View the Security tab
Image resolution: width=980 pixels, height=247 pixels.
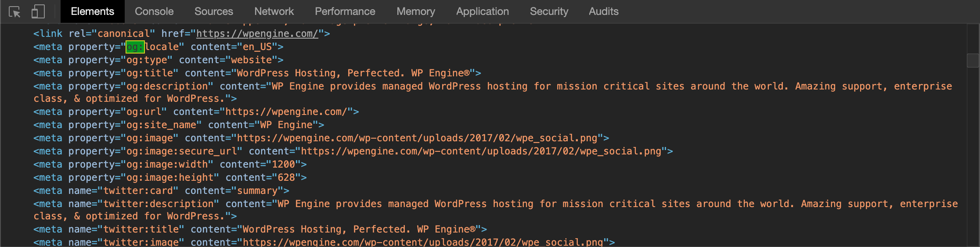pos(549,11)
